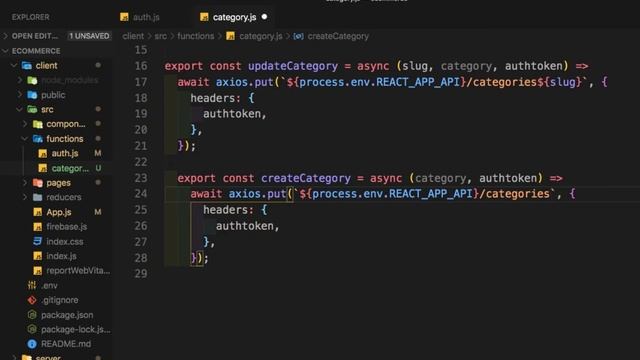Click the components folder icon
Screen dimensions: 640x360
[38, 124]
